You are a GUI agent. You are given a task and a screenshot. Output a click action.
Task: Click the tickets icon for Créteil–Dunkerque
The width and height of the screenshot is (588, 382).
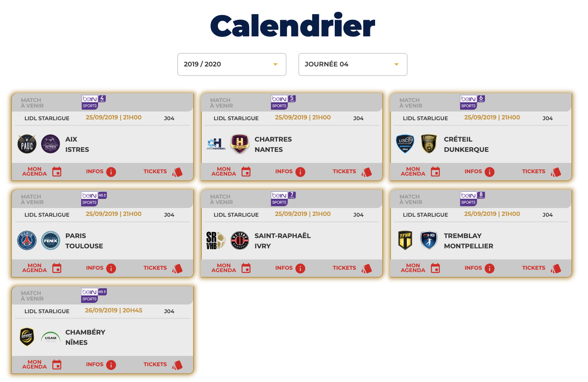click(556, 172)
